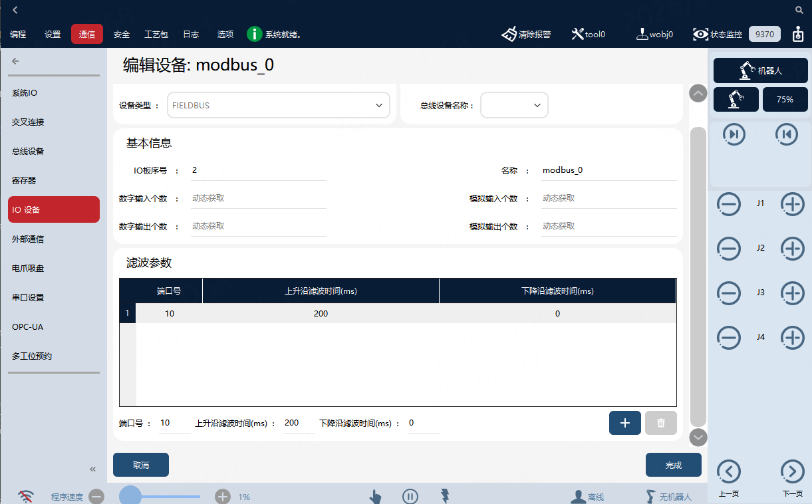Click the hand pointer icon in bottom bar
The height and width of the screenshot is (504, 812).
pyautogui.click(x=376, y=496)
